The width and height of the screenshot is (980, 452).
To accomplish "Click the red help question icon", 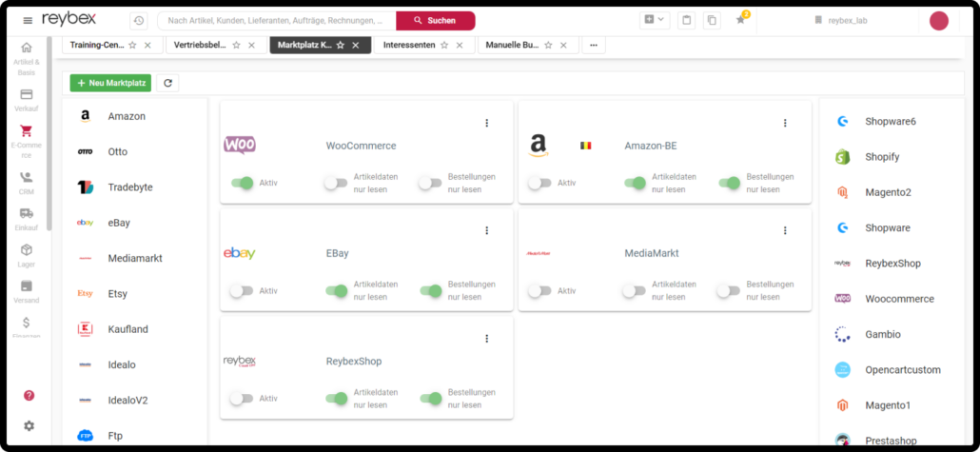I will coord(29,395).
